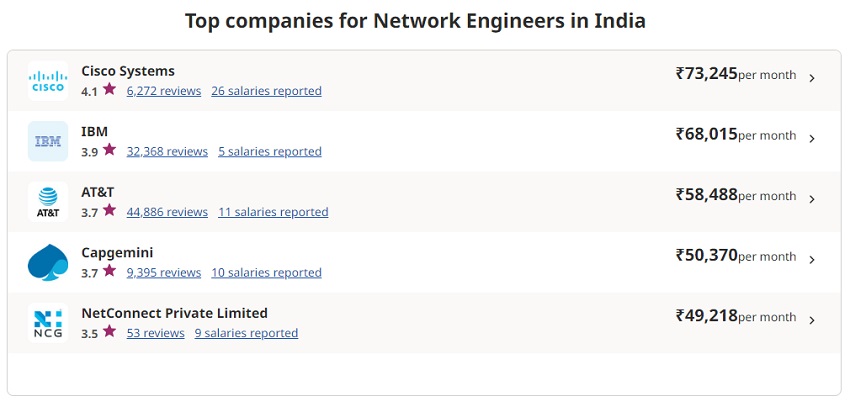Click the IBM logo icon
Screen dimensions: 850x407
(x=48, y=141)
